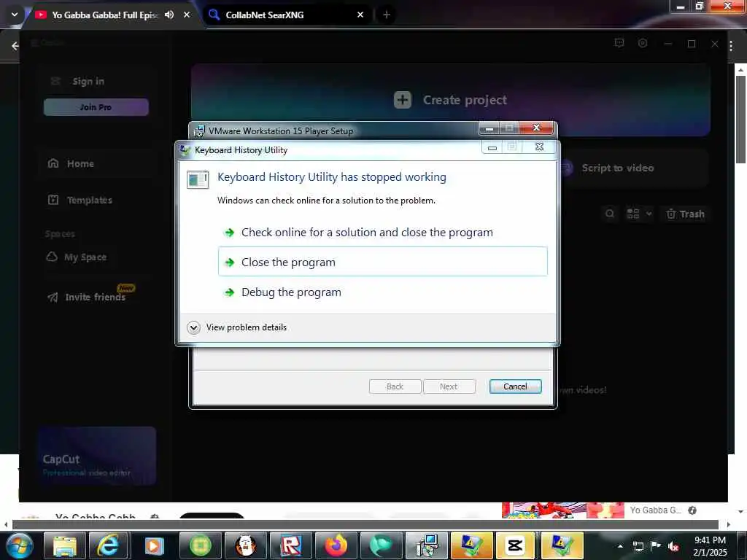Screen dimensions: 747x560
Task: Click the Join Pro button
Action: click(96, 107)
